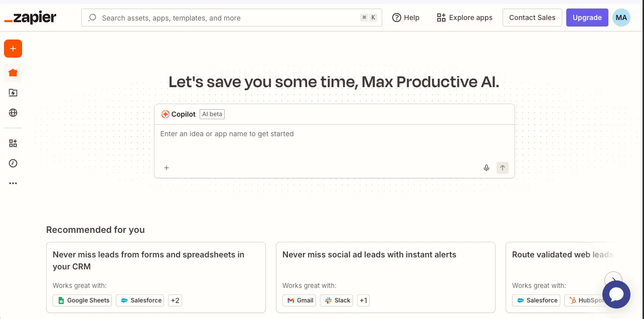
Task: Open the Home icon in sidebar
Action: pyautogui.click(x=13, y=73)
